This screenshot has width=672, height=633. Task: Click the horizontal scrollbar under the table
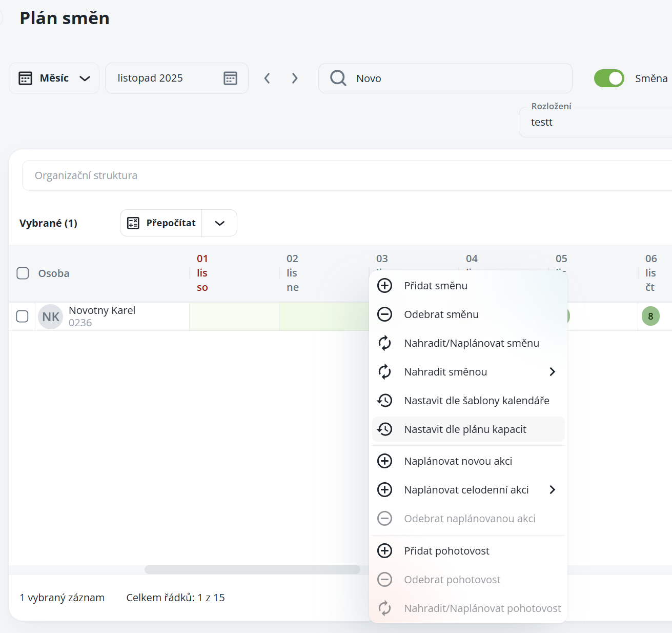[252, 570]
